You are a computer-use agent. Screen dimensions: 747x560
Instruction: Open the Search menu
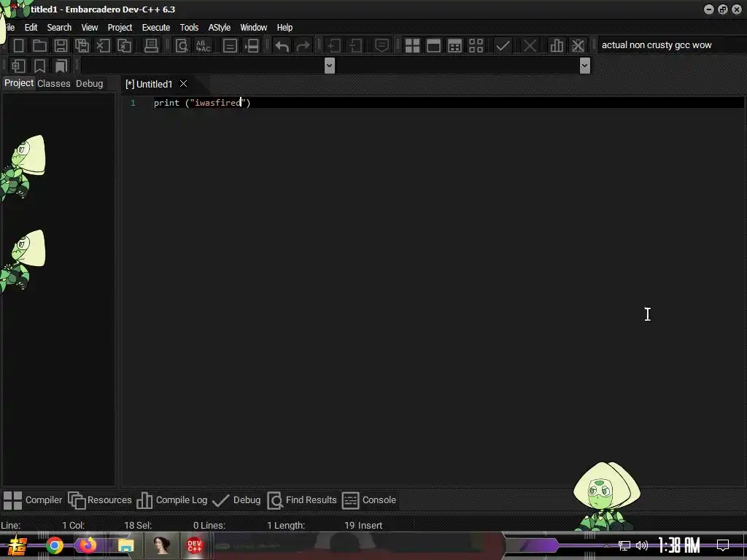click(59, 28)
